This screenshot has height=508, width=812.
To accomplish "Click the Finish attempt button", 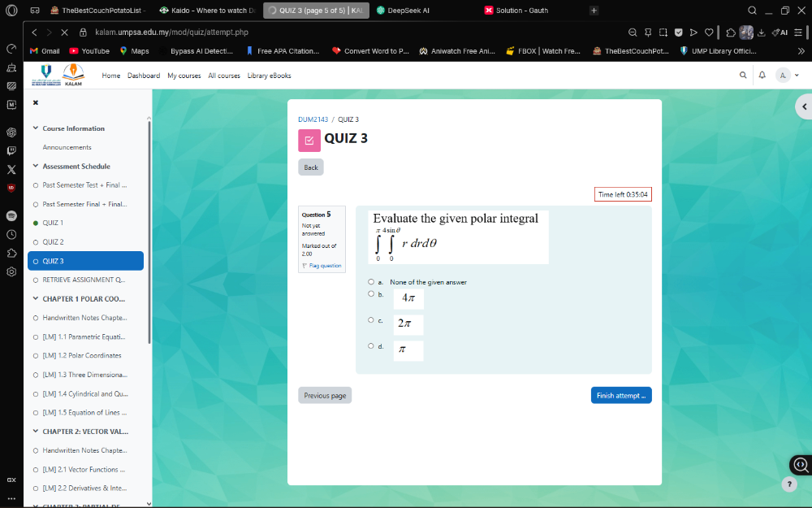I will (620, 396).
